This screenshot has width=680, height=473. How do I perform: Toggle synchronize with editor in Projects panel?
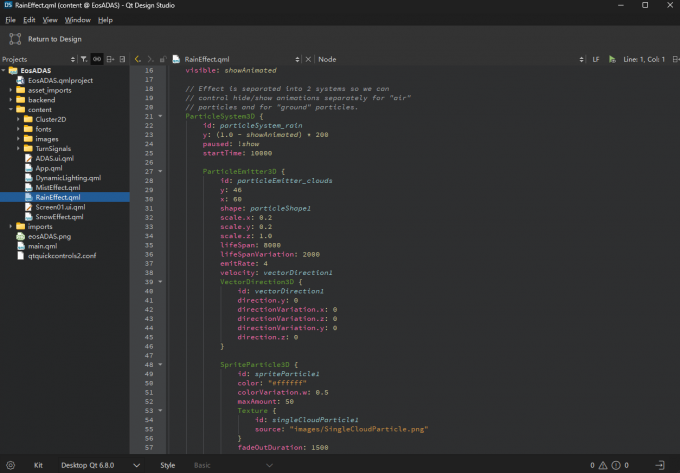[x=97, y=59]
